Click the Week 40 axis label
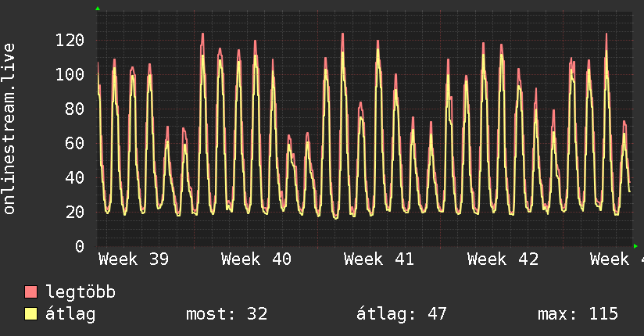Viewport: 644px width, 336px height. pyautogui.click(x=256, y=259)
